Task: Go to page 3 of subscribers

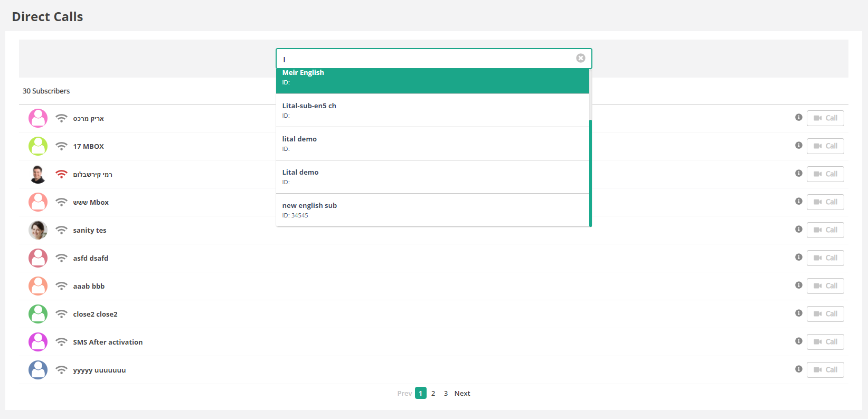Action: [446, 393]
